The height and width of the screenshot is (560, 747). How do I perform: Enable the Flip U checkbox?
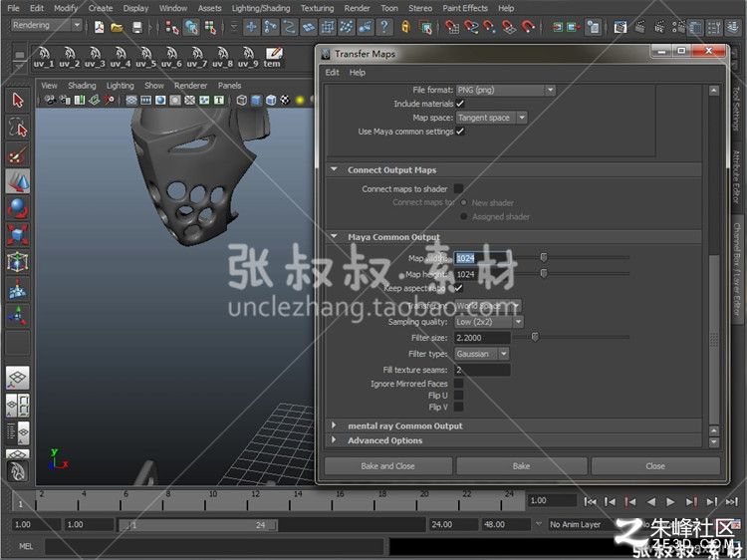click(x=459, y=396)
